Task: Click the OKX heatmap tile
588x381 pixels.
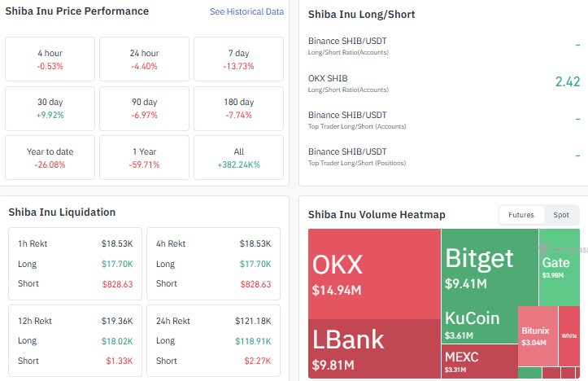Action: (x=374, y=274)
